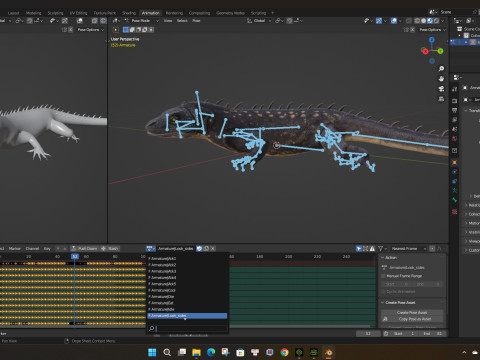The width and height of the screenshot is (480, 360).
Task: Open the Marker menu in dope sheet
Action: pos(15,249)
